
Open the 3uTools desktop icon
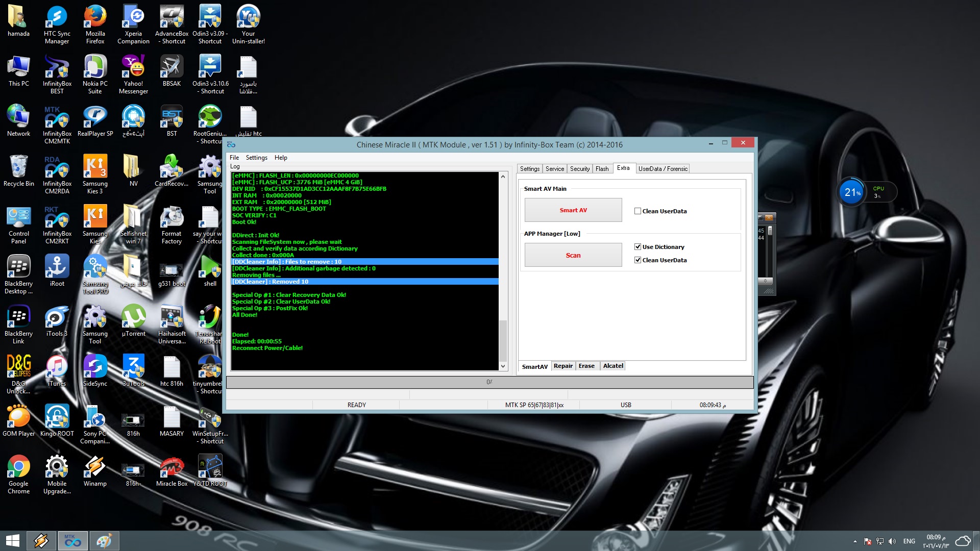[x=133, y=370]
